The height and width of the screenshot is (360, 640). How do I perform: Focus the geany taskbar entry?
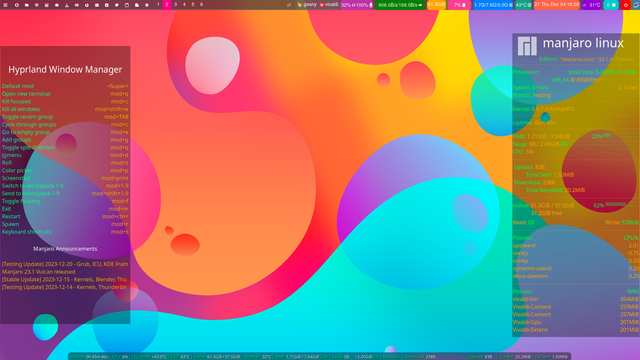pos(307,5)
